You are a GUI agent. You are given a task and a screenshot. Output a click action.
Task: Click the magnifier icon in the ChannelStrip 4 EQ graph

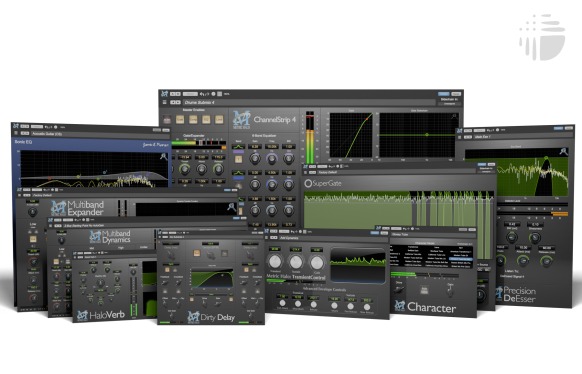(x=454, y=117)
